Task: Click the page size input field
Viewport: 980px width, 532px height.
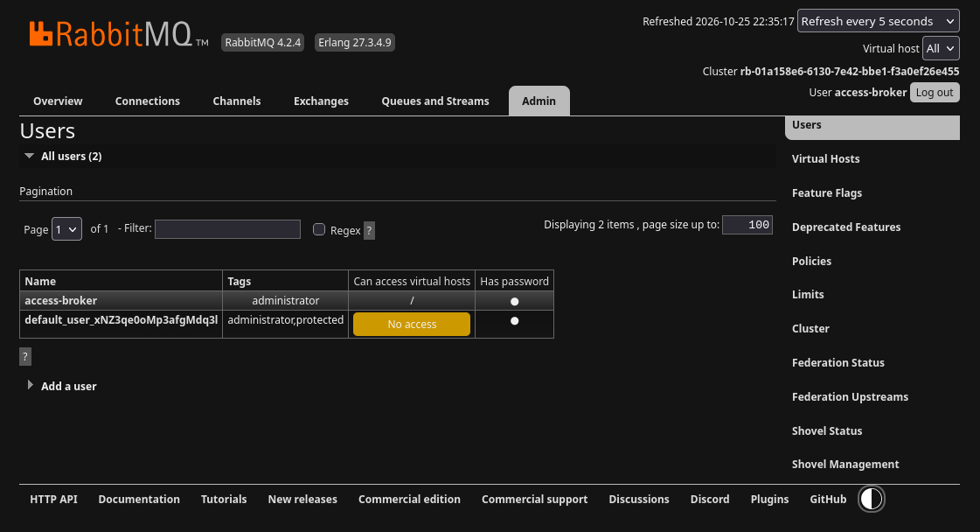Action: (x=747, y=225)
